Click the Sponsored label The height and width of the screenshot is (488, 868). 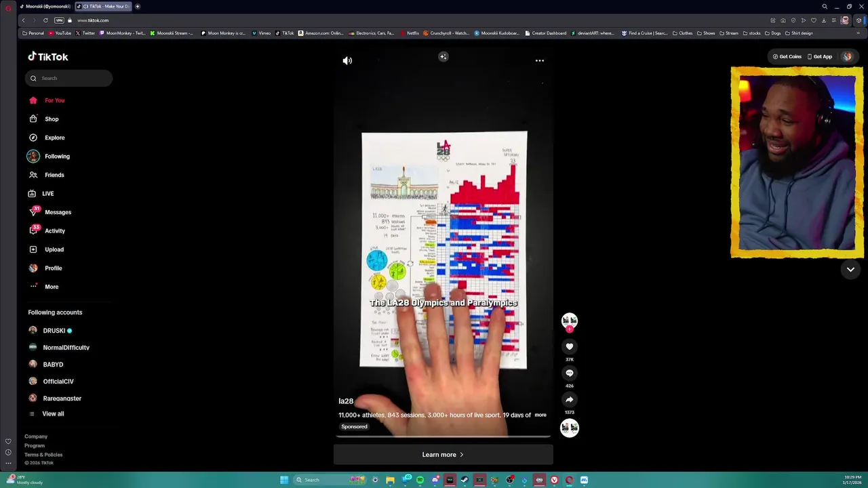[354, 426]
